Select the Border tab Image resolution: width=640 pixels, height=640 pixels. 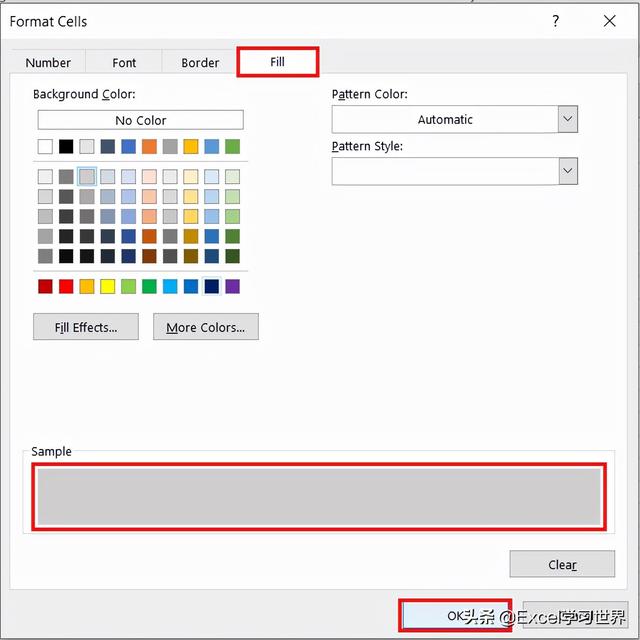point(200,63)
